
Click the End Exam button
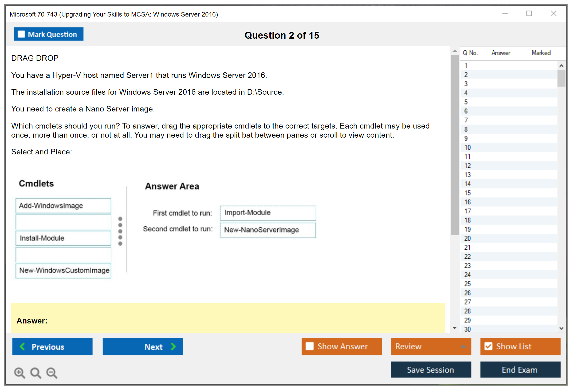tap(520, 370)
